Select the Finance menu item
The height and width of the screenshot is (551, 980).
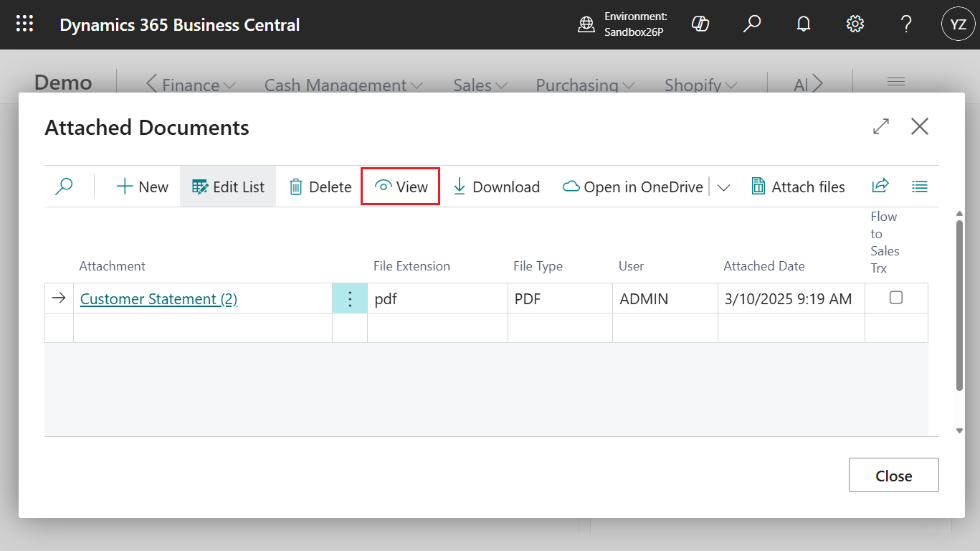click(190, 85)
